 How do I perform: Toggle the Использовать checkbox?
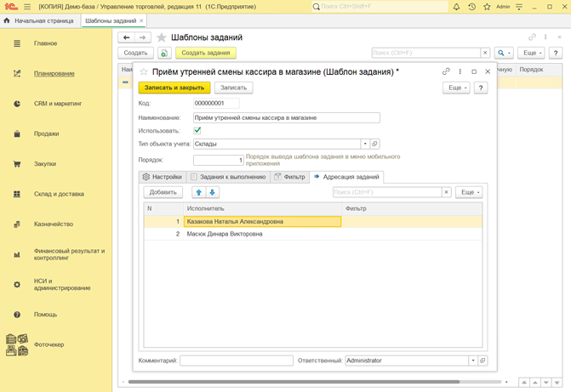coord(197,131)
